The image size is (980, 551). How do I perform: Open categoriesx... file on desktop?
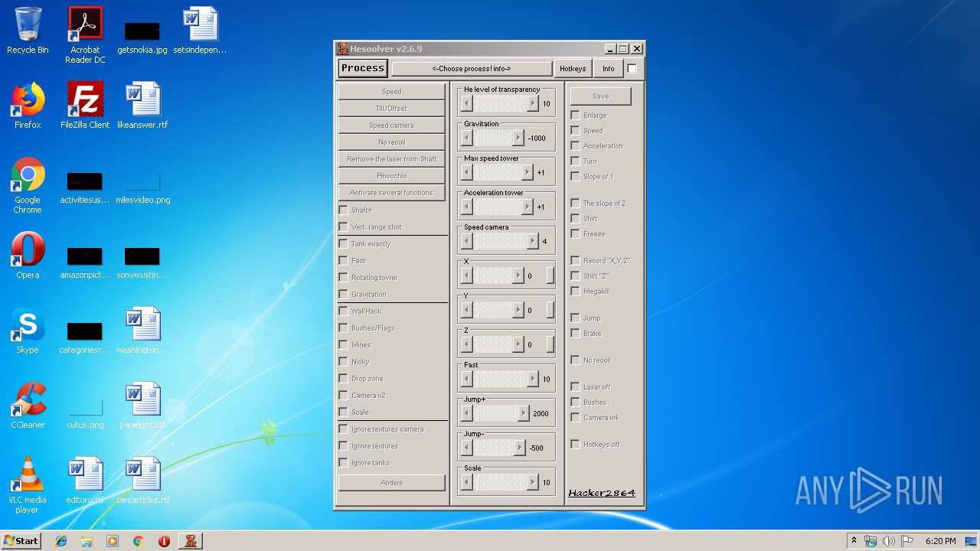tap(85, 338)
